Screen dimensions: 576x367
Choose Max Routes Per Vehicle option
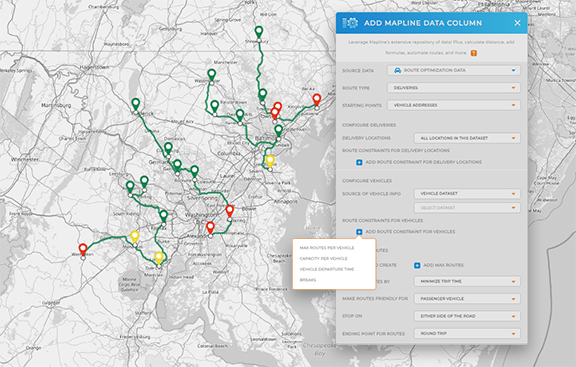(x=327, y=248)
